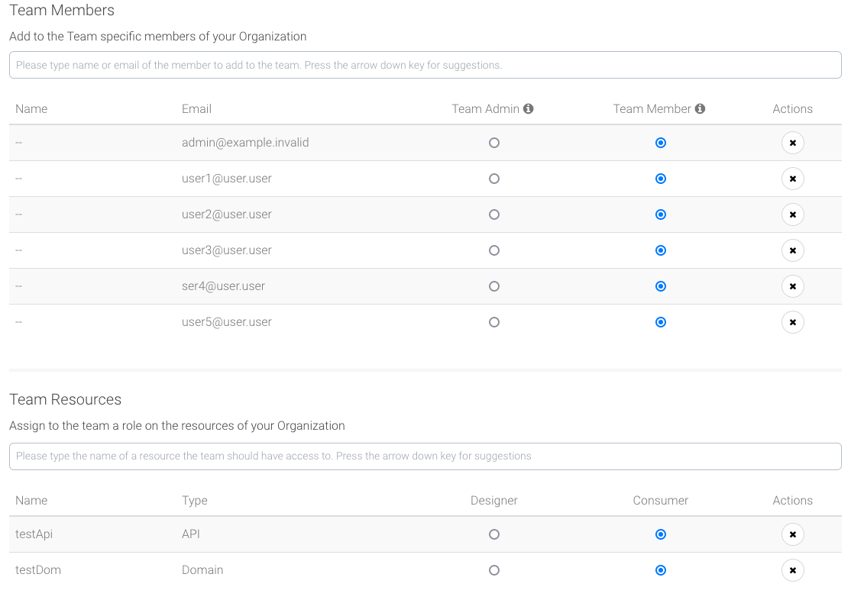Viewport: 851px width, 616px height.
Task: Set user1@user.user as Team Admin
Action: 494,179
